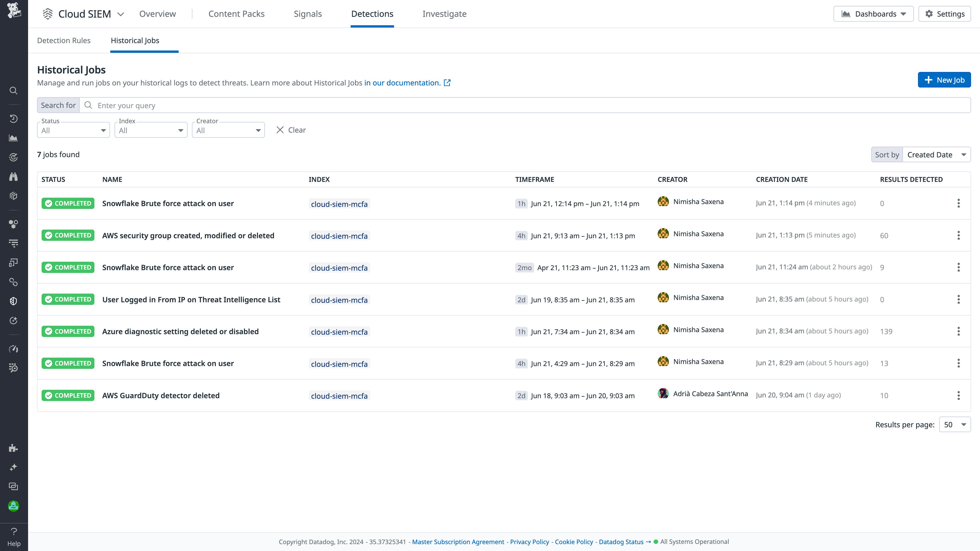The height and width of the screenshot is (551, 980).
Task: Create a New Job
Action: (945, 80)
